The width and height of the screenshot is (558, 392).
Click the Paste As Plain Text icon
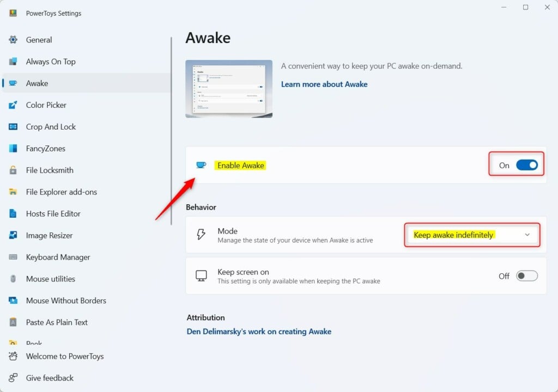pyautogui.click(x=13, y=322)
